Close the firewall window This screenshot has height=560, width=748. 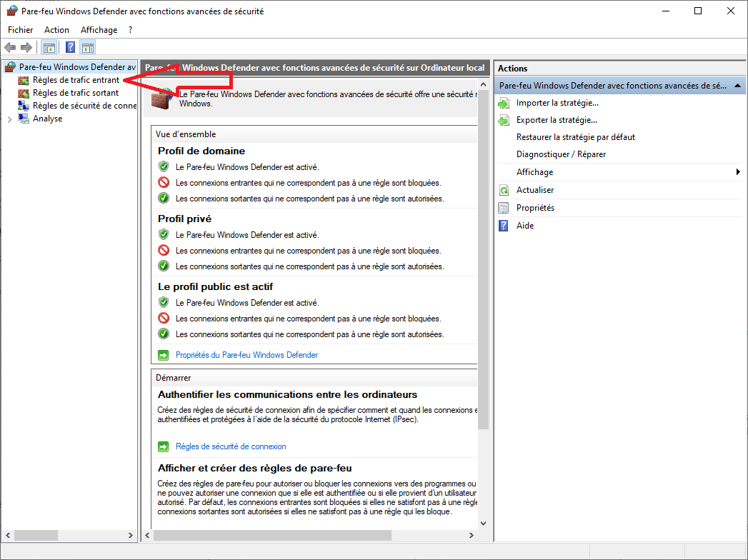pos(730,11)
